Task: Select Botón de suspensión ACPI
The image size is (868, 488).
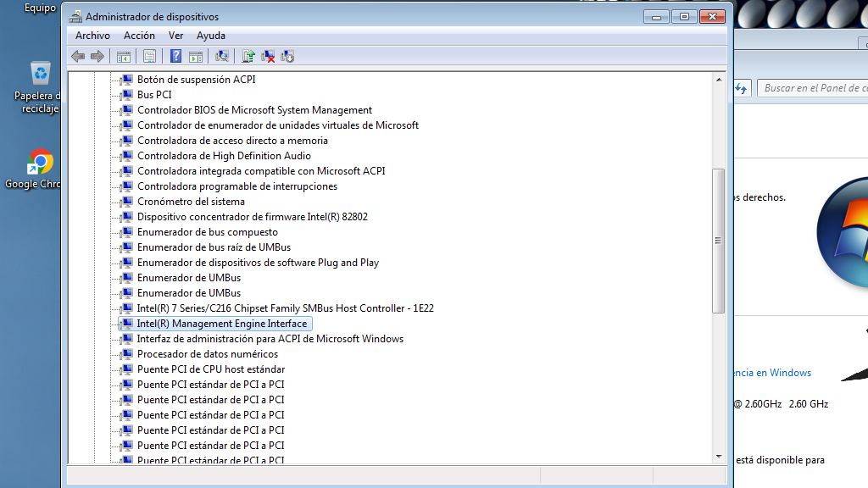Action: point(196,79)
